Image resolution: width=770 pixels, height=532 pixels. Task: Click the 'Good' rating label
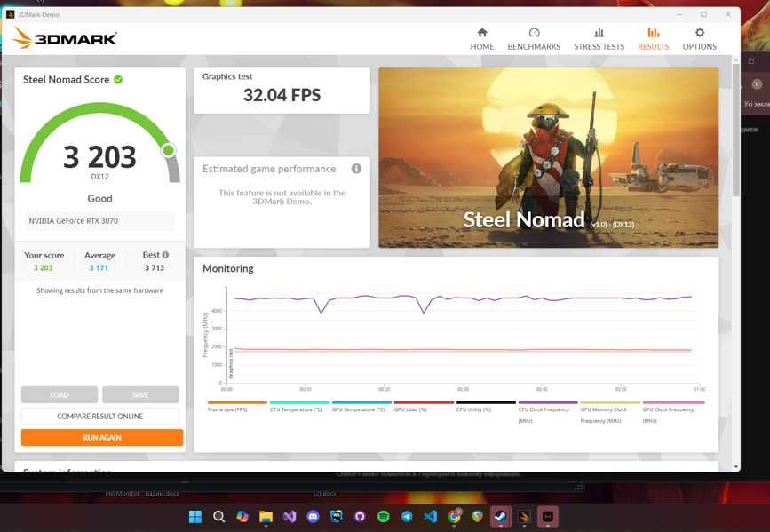[x=99, y=198]
